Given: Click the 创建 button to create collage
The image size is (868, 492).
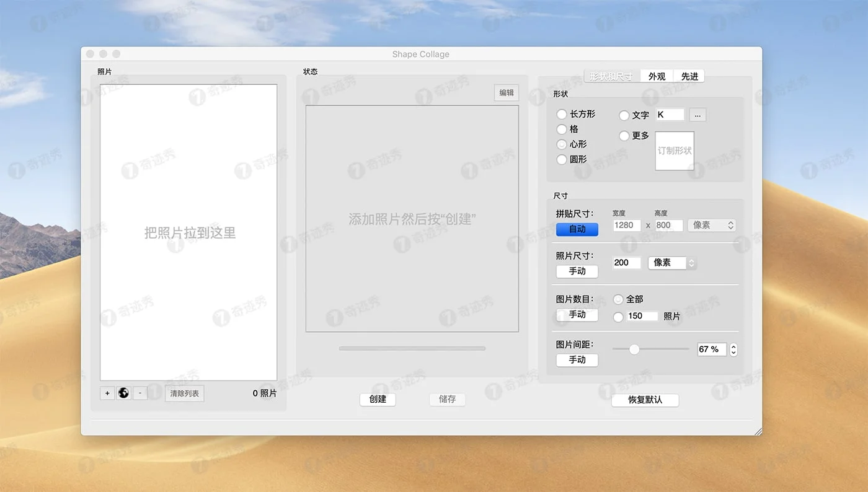Looking at the screenshot, I should pos(378,400).
